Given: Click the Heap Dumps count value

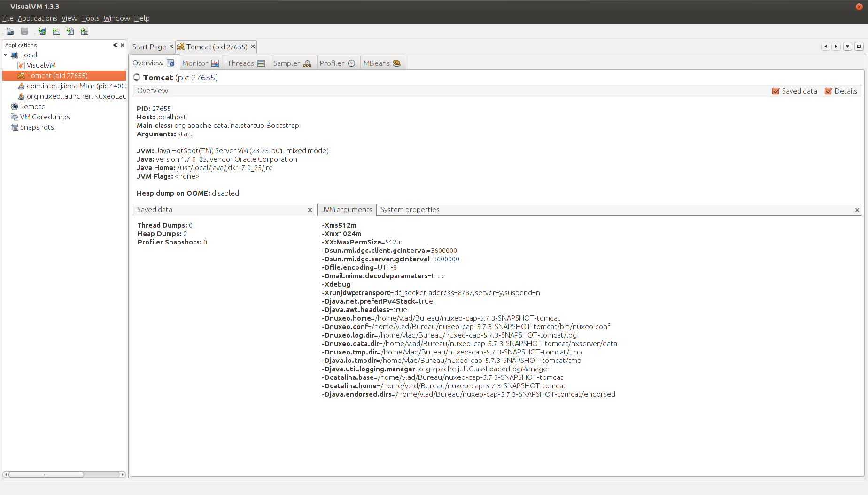Looking at the screenshot, I should 185,234.
